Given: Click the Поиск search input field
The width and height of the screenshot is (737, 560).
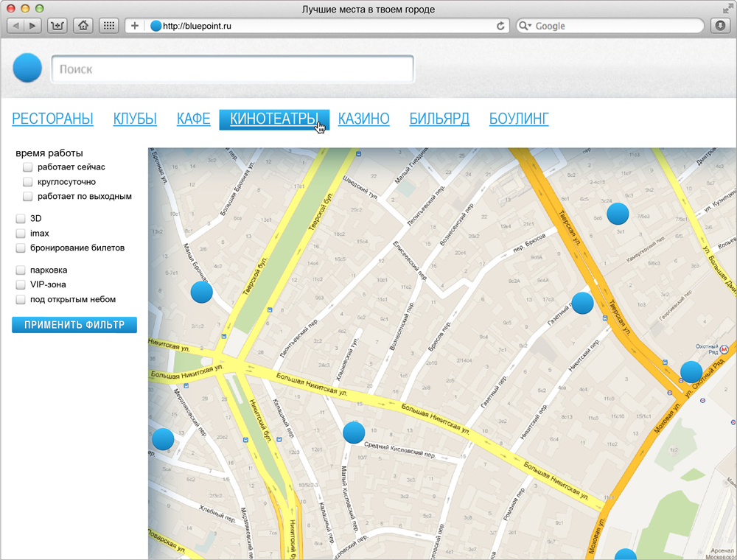Looking at the screenshot, I should (232, 69).
